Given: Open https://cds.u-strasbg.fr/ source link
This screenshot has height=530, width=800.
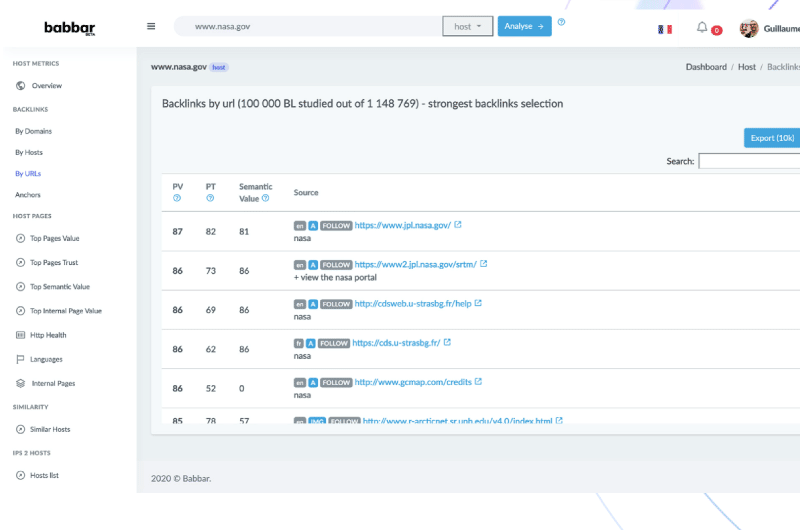Looking at the screenshot, I should coord(396,343).
